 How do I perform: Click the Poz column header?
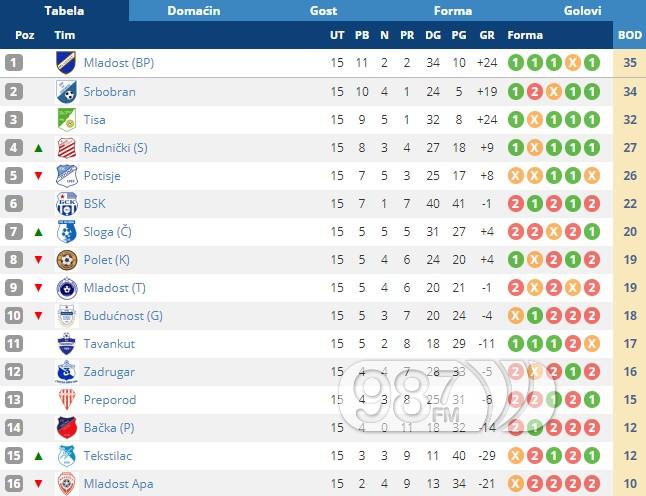coord(25,36)
